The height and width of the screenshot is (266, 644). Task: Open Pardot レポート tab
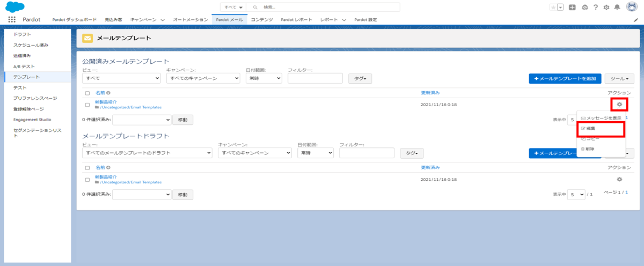pyautogui.click(x=296, y=19)
